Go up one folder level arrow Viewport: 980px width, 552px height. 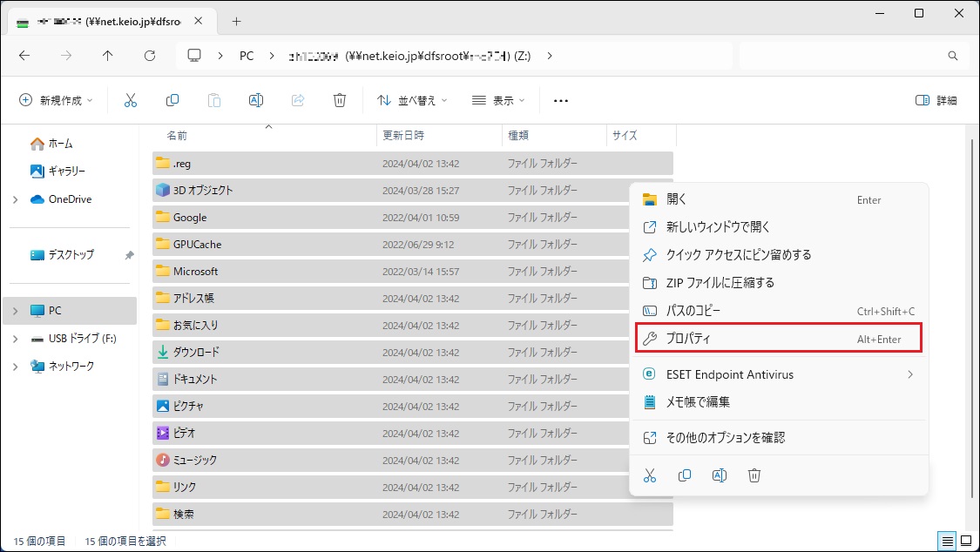point(107,56)
